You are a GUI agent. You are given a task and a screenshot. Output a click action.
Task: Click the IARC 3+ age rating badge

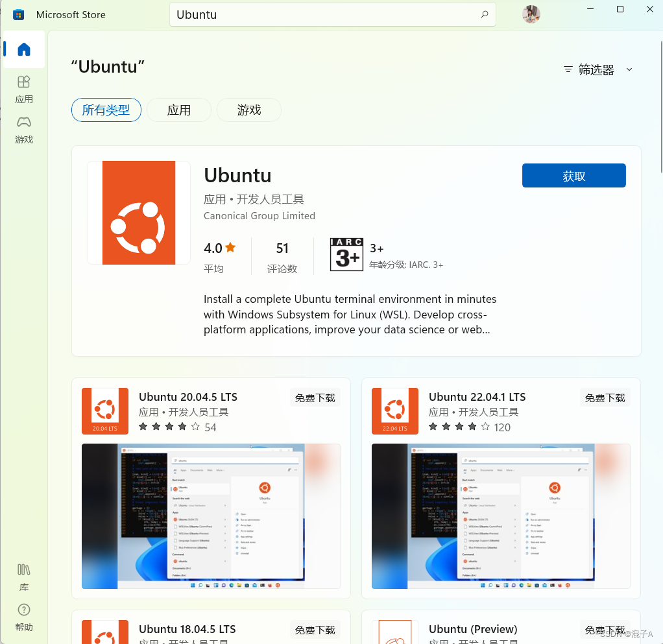point(346,254)
